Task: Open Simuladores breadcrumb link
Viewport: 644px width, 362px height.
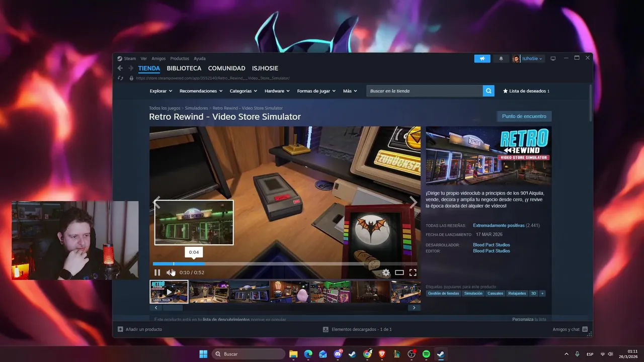Action: 196,108
